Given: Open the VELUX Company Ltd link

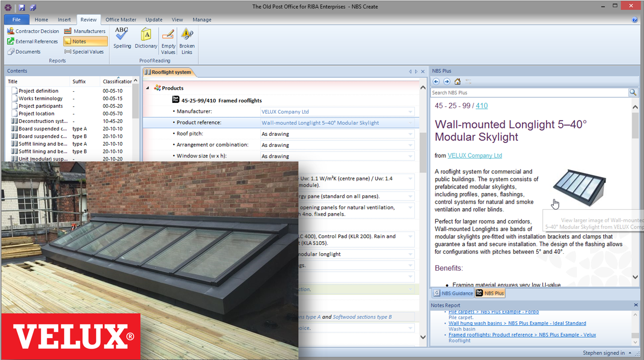Looking at the screenshot, I should click(x=474, y=155).
